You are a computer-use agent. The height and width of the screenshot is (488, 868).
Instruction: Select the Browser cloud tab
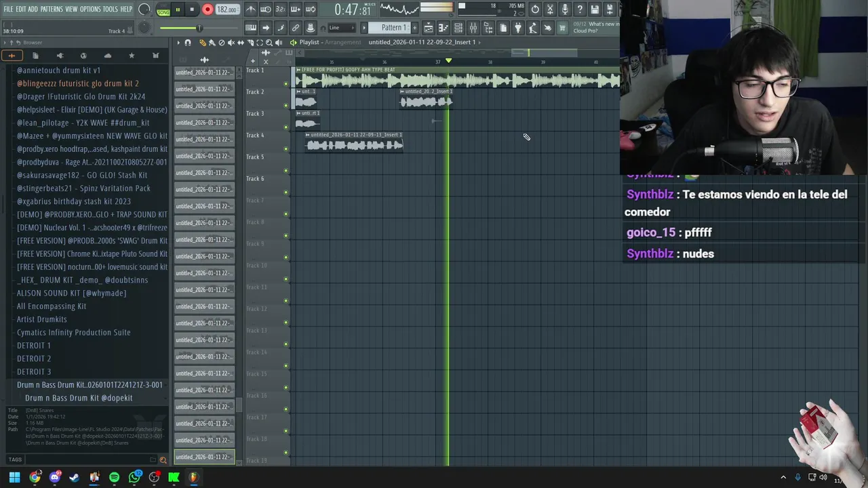coord(107,56)
